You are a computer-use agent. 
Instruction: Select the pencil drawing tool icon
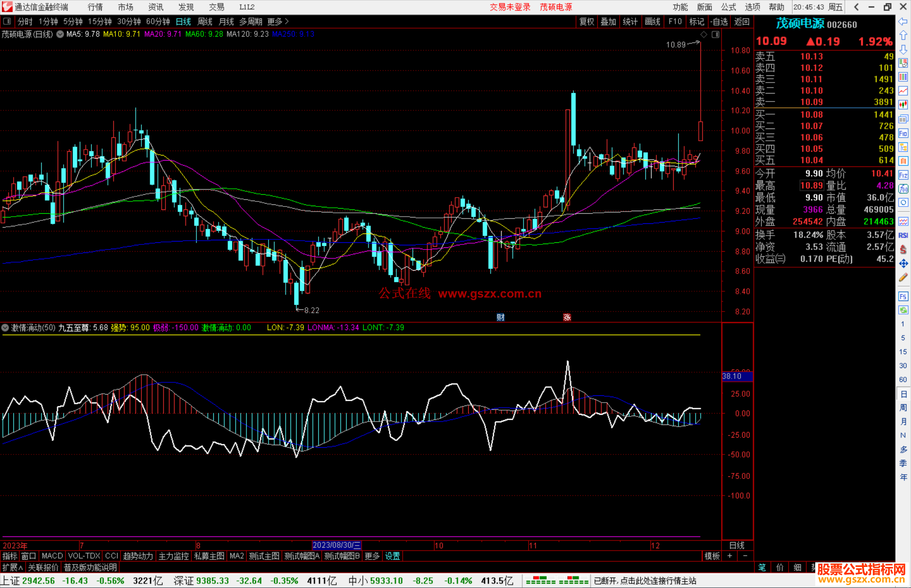pyautogui.click(x=903, y=277)
